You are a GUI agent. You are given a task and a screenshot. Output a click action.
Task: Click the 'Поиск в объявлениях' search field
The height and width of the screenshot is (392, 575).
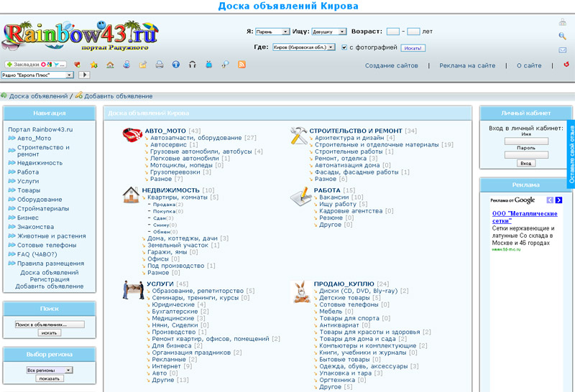coord(50,325)
